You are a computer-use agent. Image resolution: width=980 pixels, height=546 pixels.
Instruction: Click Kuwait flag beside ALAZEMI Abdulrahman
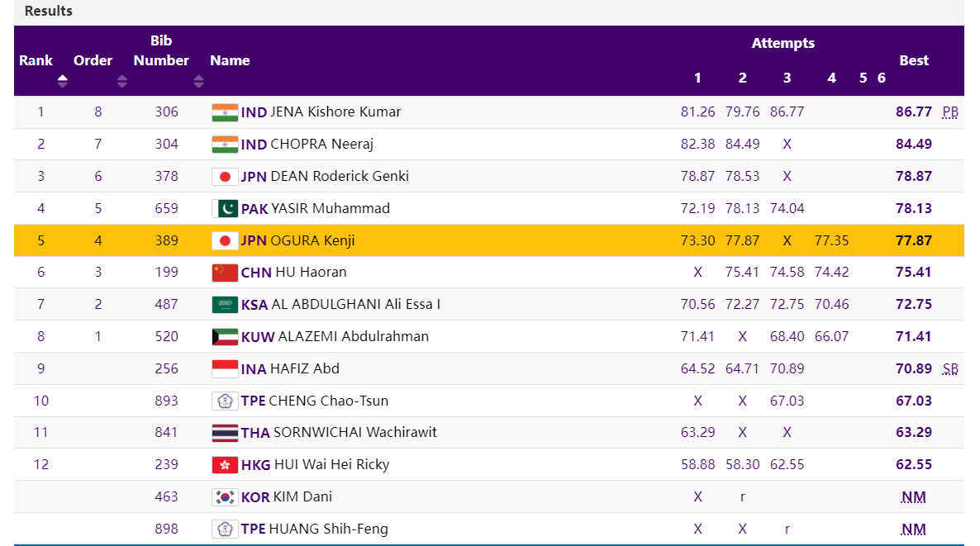[224, 337]
